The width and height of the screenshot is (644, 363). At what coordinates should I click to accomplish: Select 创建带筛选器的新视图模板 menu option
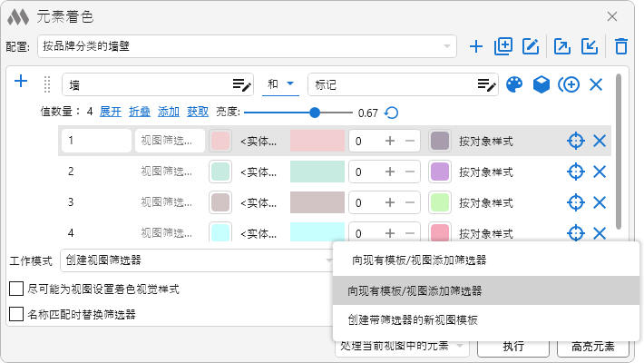pyautogui.click(x=413, y=320)
